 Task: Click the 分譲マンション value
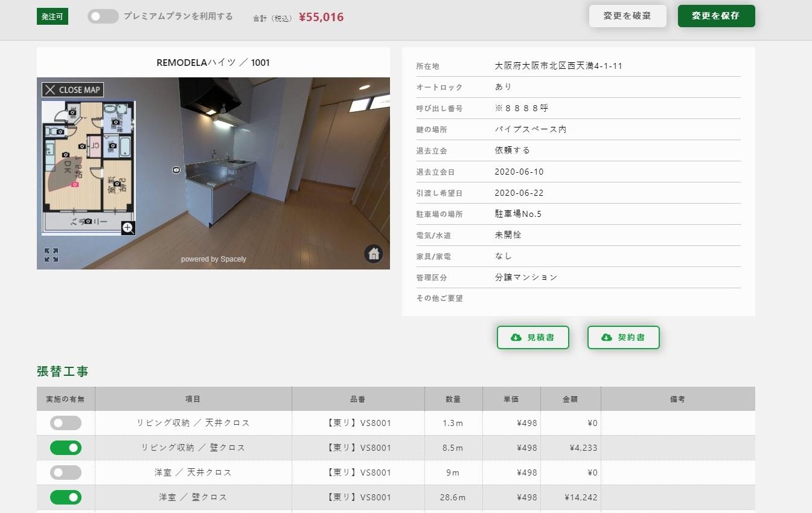pos(526,277)
